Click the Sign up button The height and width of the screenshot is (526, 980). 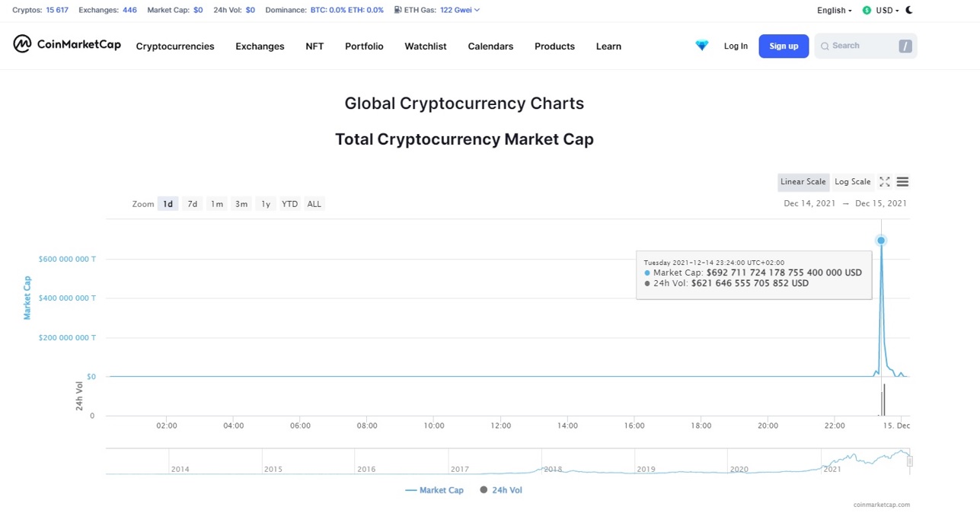coord(784,46)
